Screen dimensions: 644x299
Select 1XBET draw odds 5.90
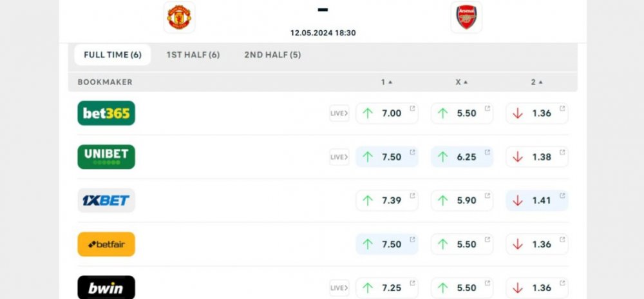pyautogui.click(x=462, y=200)
